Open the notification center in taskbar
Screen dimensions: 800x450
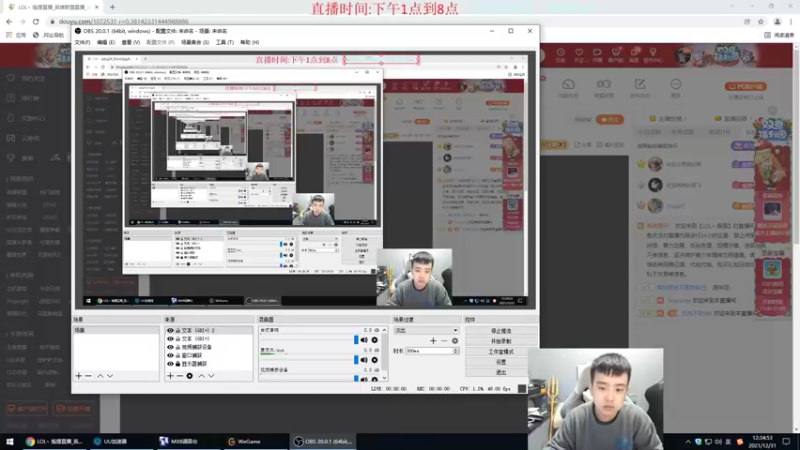(x=787, y=441)
